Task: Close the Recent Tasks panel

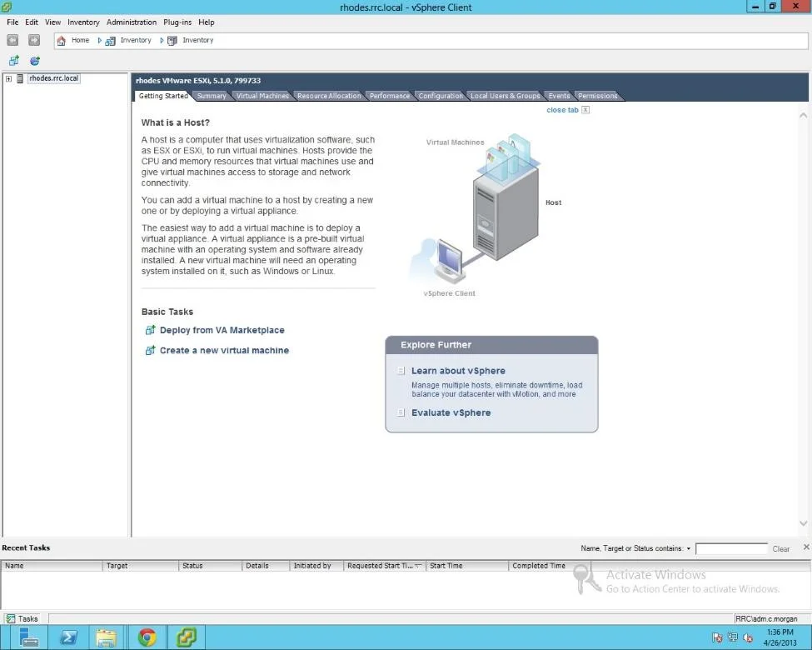Action: tap(806, 547)
